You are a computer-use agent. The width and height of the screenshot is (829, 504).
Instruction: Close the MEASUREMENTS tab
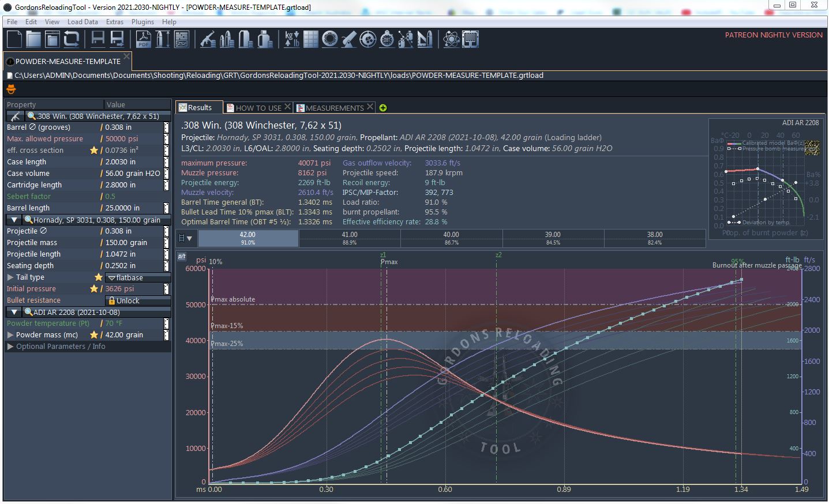click(x=370, y=107)
